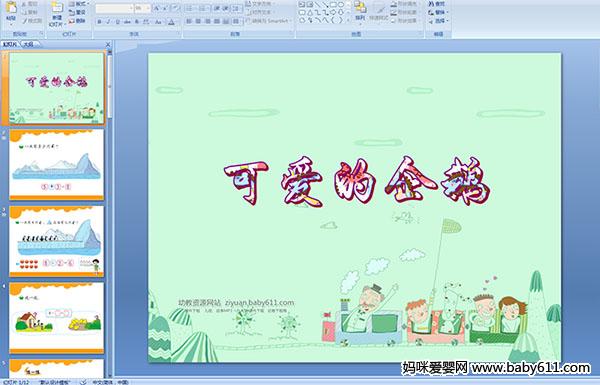This screenshot has width=600, height=385.
Task: Expand the slide Layout dropdown
Action: point(79,4)
